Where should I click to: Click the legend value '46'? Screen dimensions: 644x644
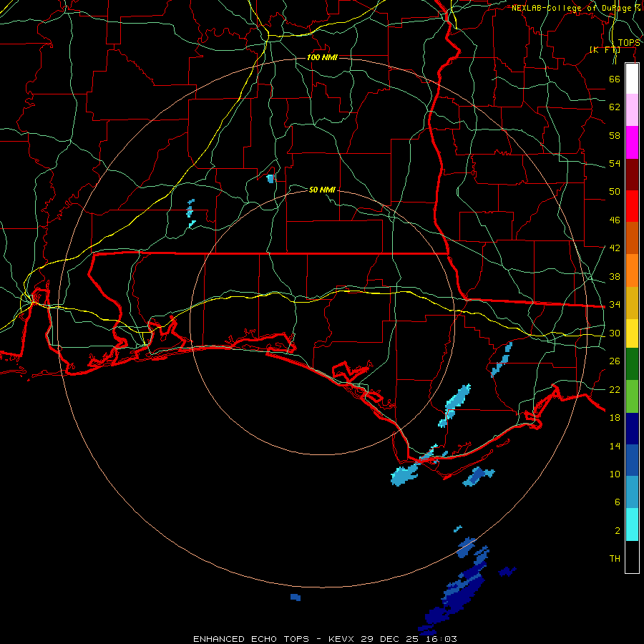615,220
